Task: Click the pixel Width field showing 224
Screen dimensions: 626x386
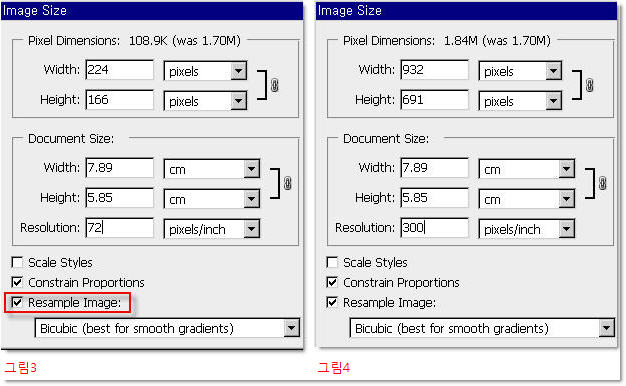Action: click(119, 70)
